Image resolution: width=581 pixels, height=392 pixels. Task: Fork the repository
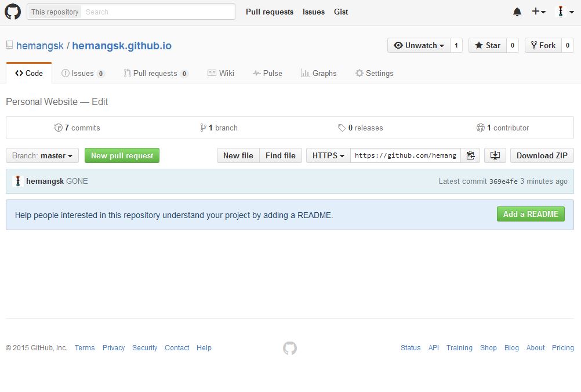coord(543,46)
